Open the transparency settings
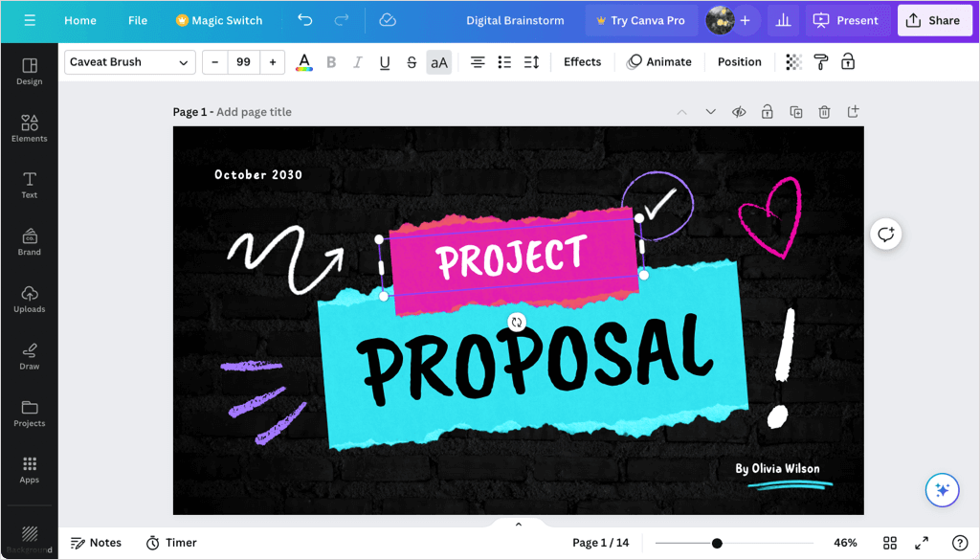This screenshot has width=980, height=560. [x=791, y=61]
